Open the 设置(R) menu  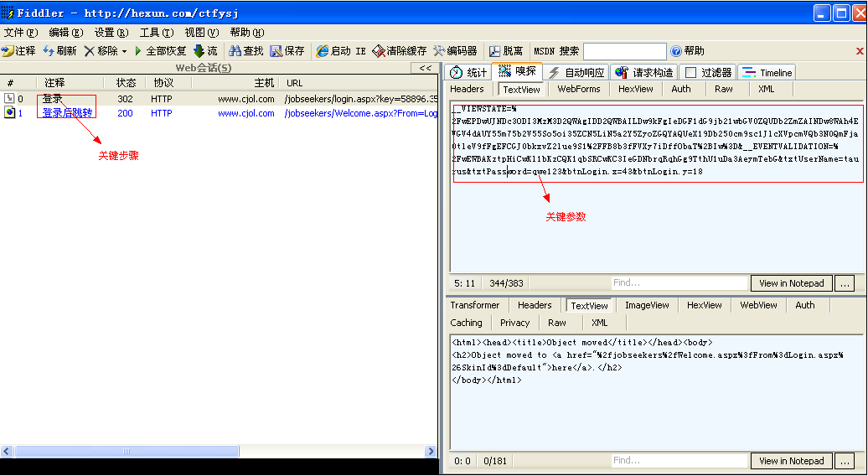[111, 32]
